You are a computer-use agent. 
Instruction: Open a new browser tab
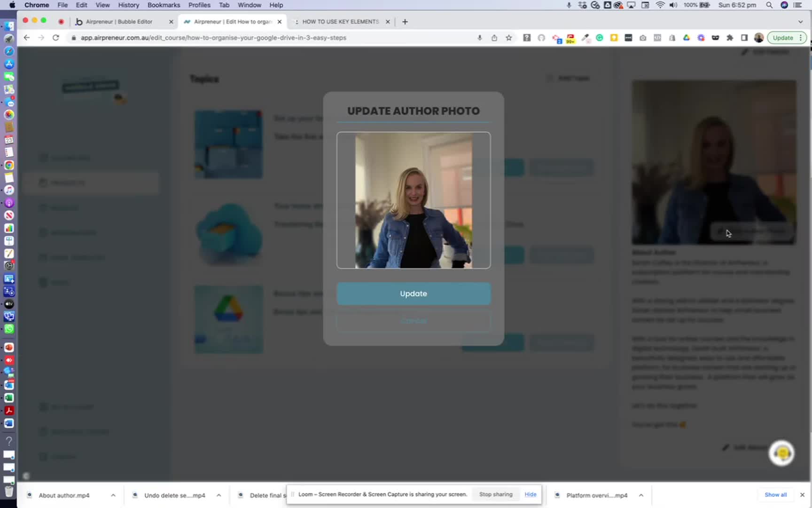[x=405, y=22]
